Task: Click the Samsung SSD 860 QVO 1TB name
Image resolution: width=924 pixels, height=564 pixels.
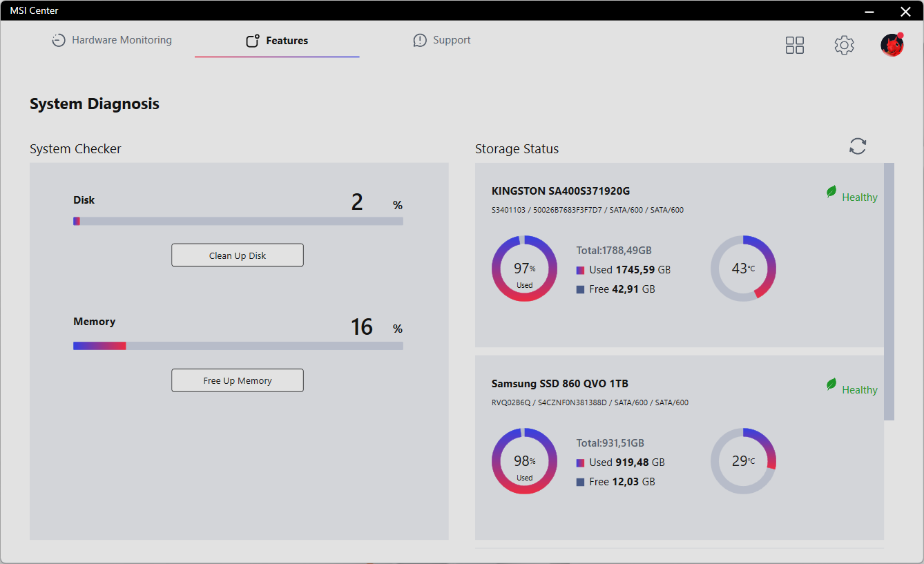Action: point(560,384)
